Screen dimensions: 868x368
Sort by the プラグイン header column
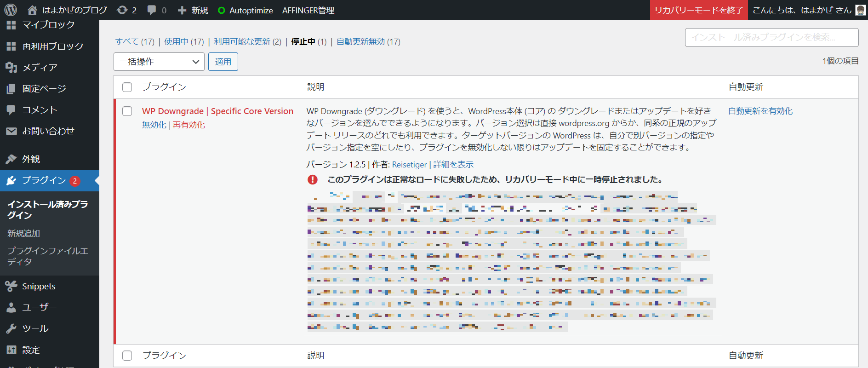tap(164, 87)
